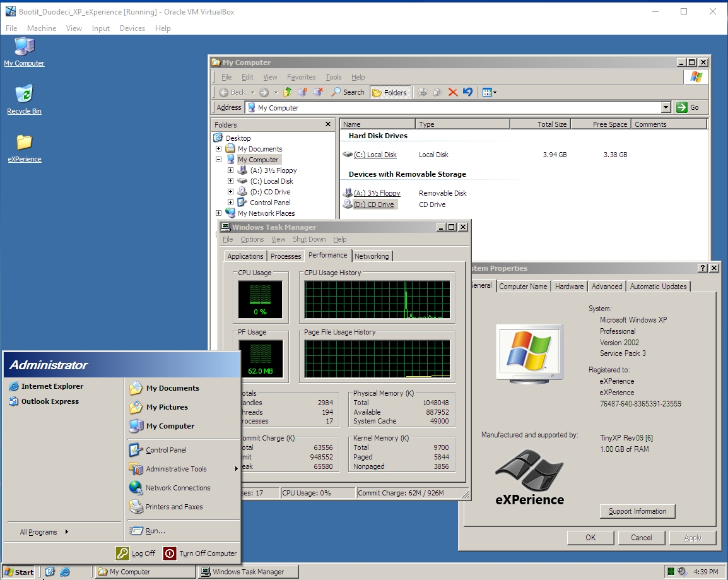Open the Shut Down menu in Task Manager
The height and width of the screenshot is (580, 728).
(309, 239)
